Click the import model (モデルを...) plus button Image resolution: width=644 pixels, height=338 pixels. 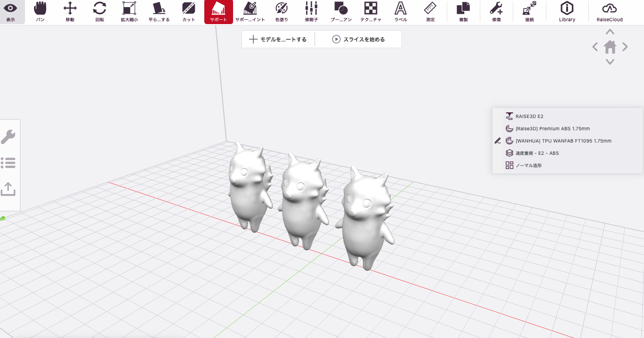[278, 40]
